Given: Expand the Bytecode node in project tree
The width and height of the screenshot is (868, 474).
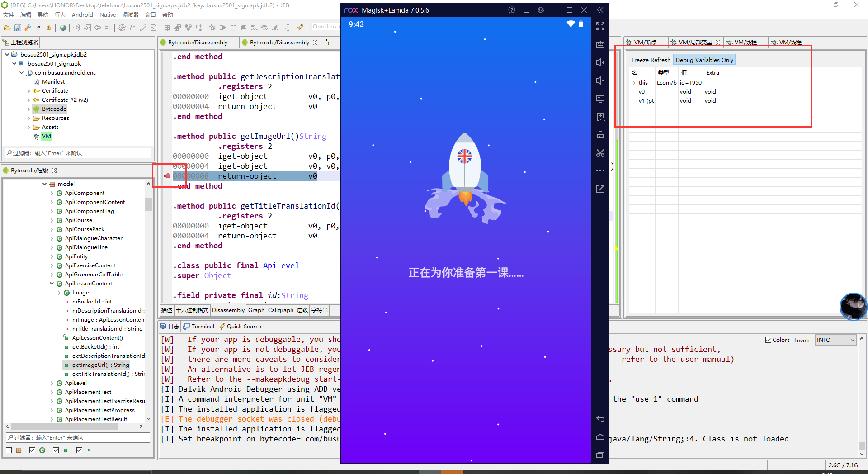Looking at the screenshot, I should 29,109.
